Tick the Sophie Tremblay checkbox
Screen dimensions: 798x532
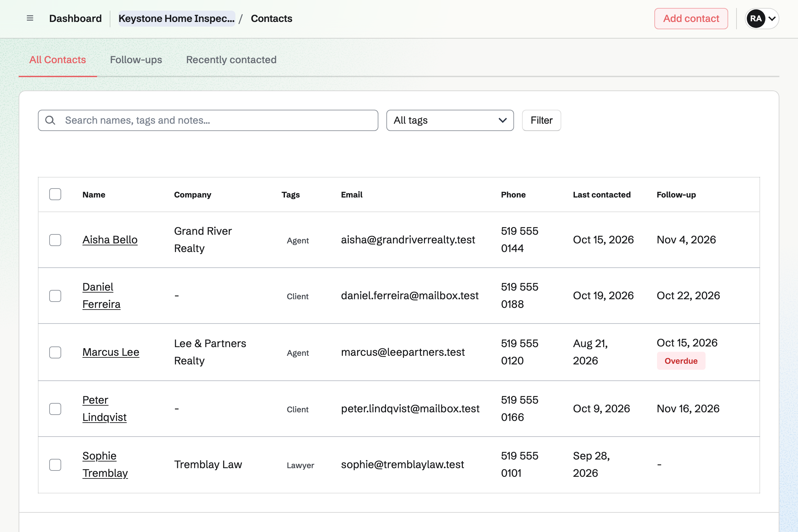click(55, 465)
